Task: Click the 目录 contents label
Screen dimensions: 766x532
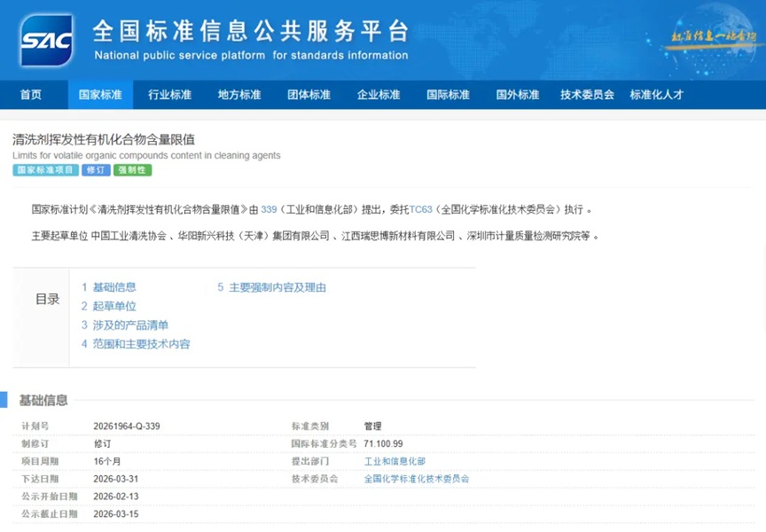Action: coord(47,299)
